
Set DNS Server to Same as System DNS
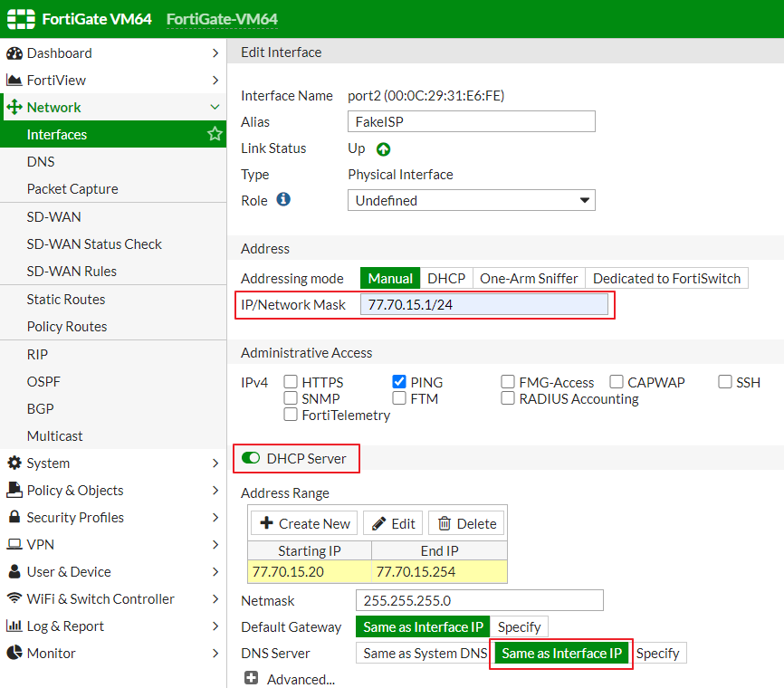point(425,653)
